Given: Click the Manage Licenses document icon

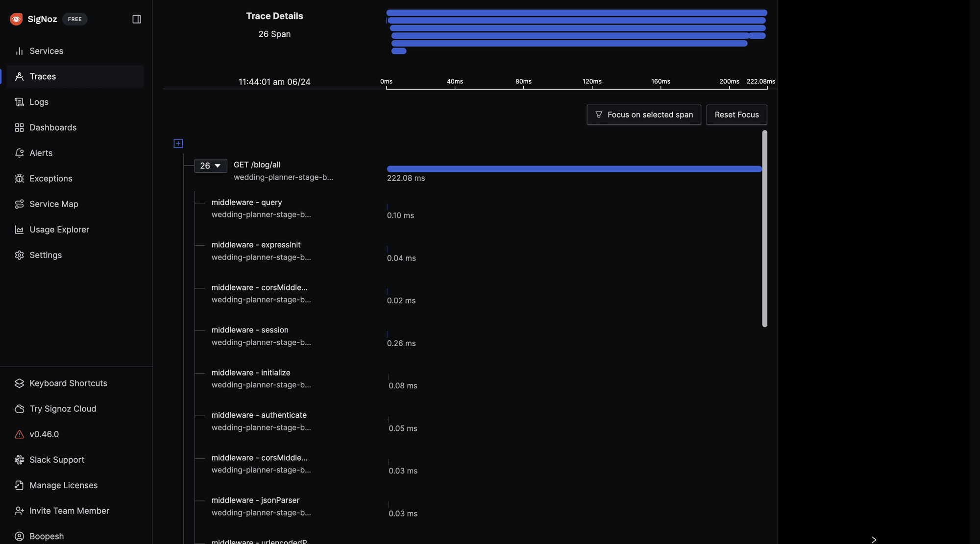Looking at the screenshot, I should [19, 485].
